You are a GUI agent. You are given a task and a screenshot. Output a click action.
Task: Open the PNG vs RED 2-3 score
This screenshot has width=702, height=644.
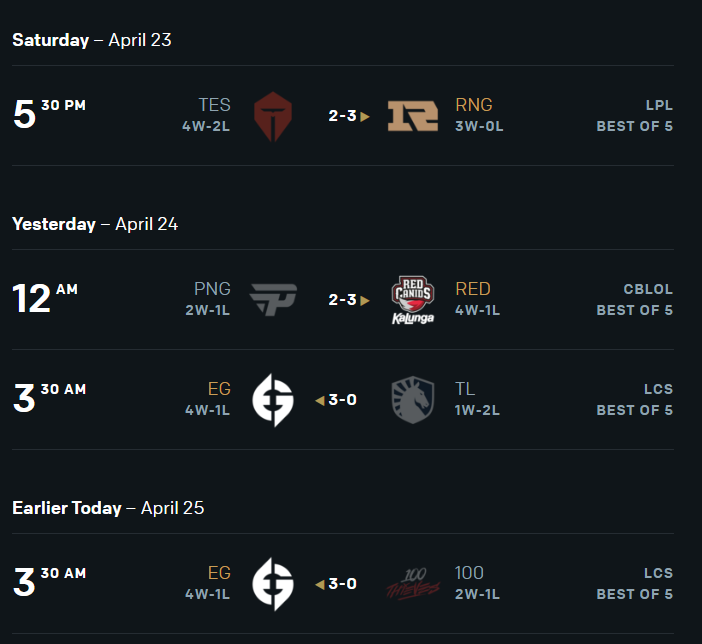pyautogui.click(x=343, y=300)
